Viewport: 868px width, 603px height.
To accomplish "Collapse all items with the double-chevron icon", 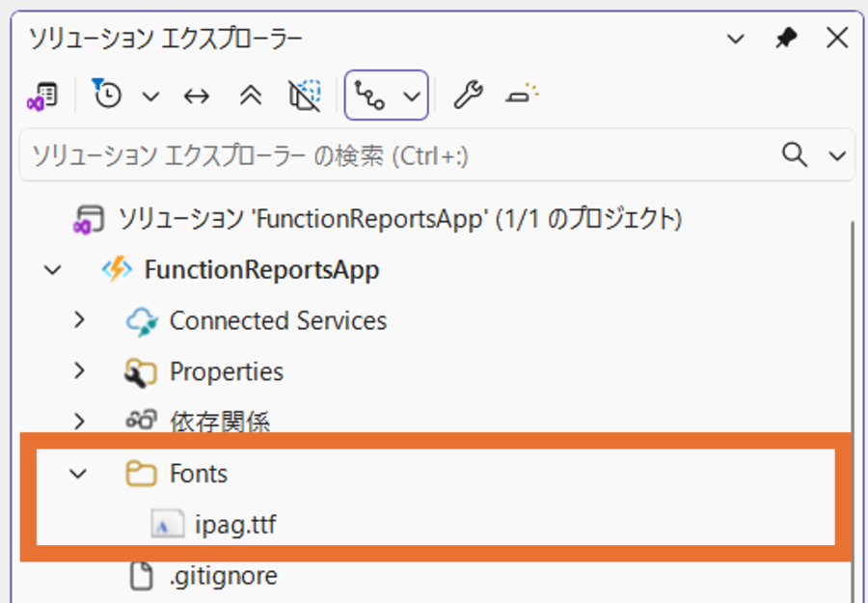I will coord(250,95).
